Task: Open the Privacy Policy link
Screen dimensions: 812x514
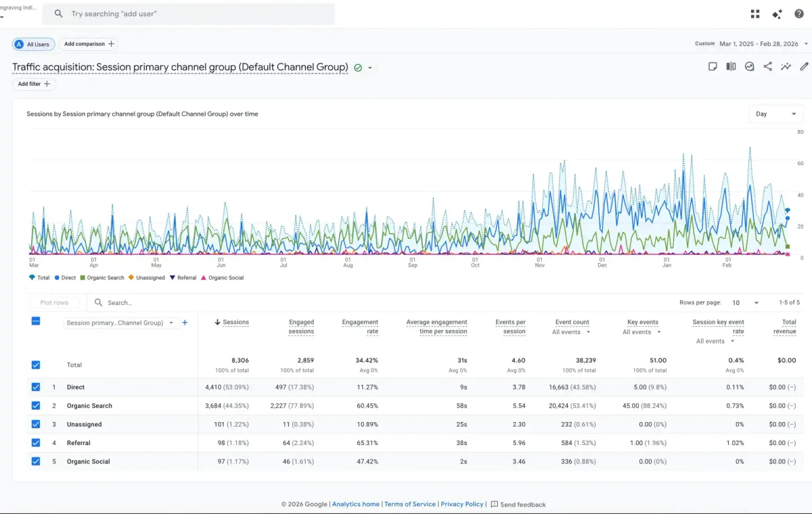Action: (462, 504)
